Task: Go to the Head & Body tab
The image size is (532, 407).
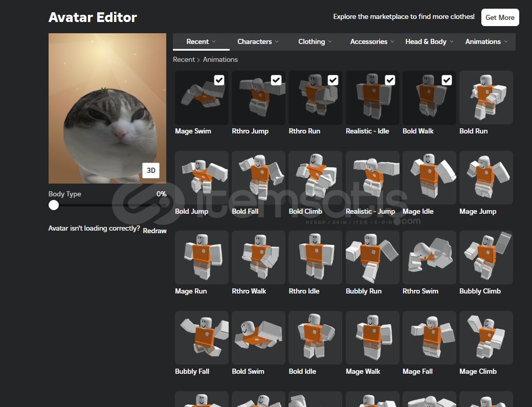Action: click(429, 42)
